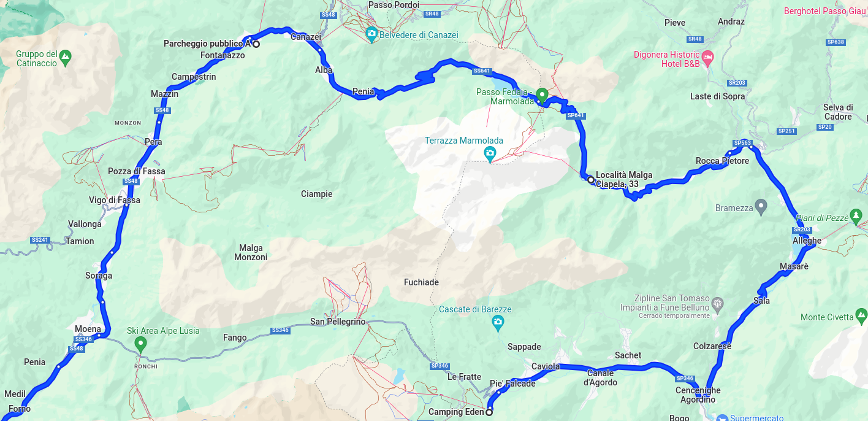Screen dimensions: 868x421
Task: Click the Belvedere di Canazei camera icon
Action: [x=371, y=34]
